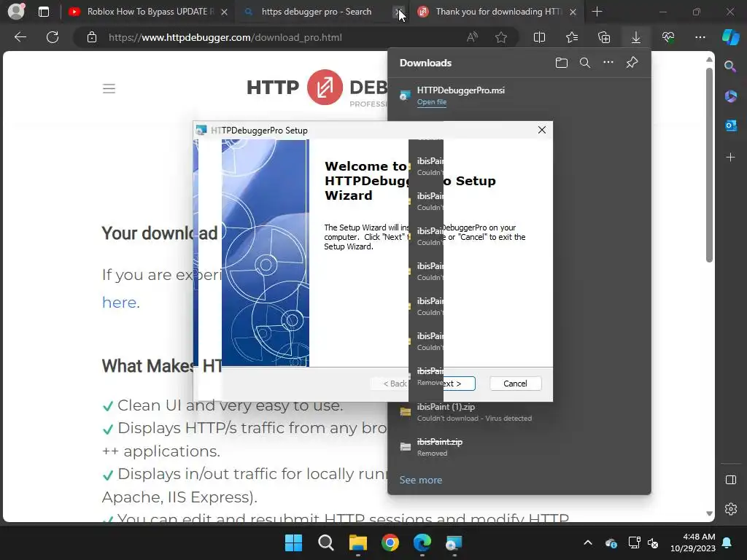The width and height of the screenshot is (747, 560).
Task: Select the removed ibisPaint.zip entry
Action: (x=519, y=447)
